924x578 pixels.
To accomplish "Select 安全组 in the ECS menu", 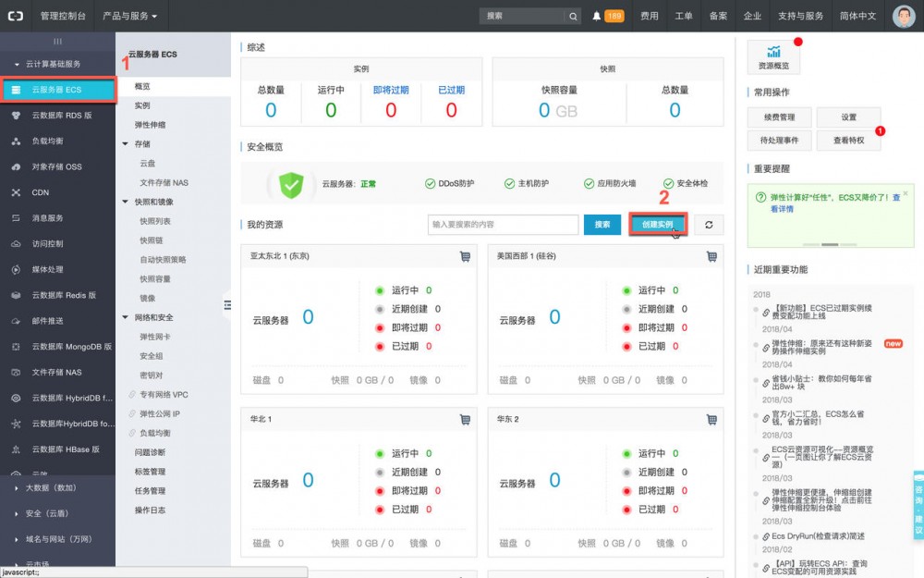I will 151,356.
